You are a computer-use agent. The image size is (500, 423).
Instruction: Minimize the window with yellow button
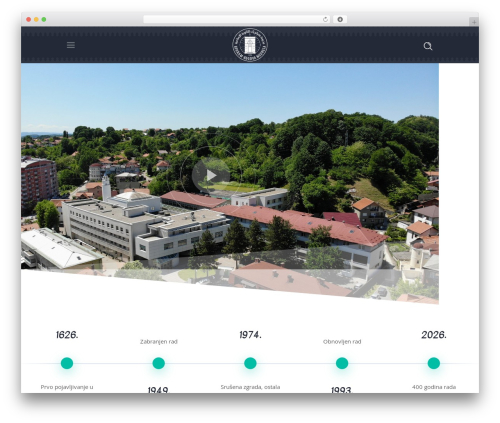(36, 20)
